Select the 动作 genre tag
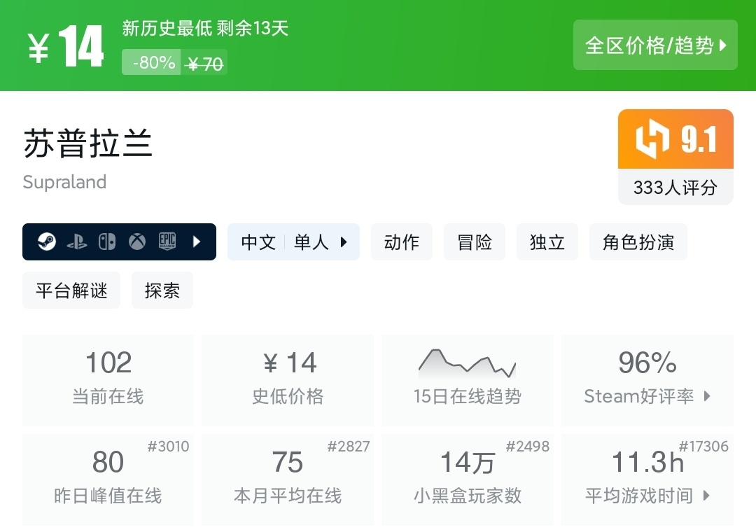Viewport: 756px width, 532px height. tap(402, 242)
